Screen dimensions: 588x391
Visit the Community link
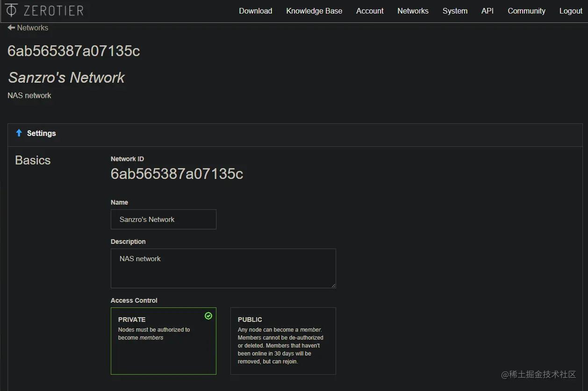click(x=526, y=11)
